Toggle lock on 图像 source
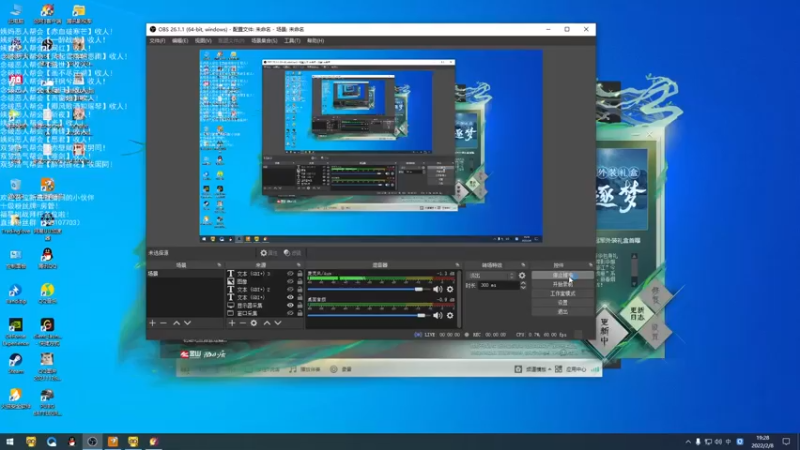The height and width of the screenshot is (450, 800). 300,282
